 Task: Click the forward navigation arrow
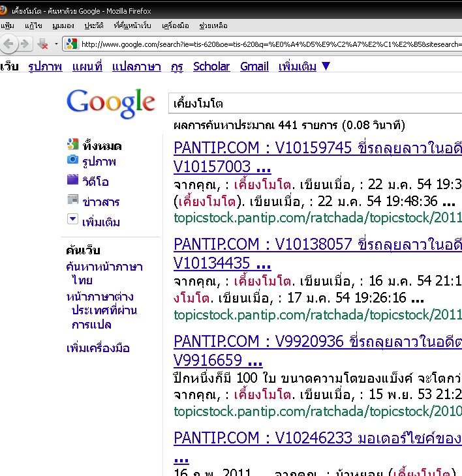25,44
